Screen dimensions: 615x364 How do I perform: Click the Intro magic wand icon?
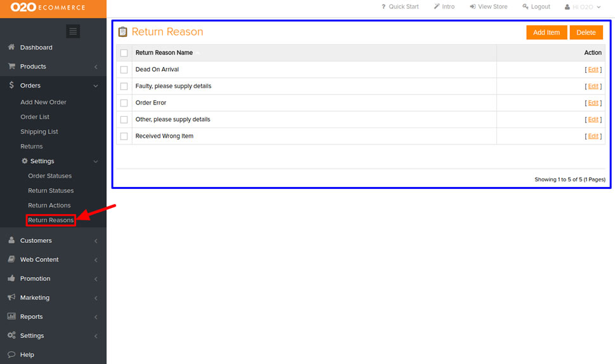pyautogui.click(x=437, y=7)
